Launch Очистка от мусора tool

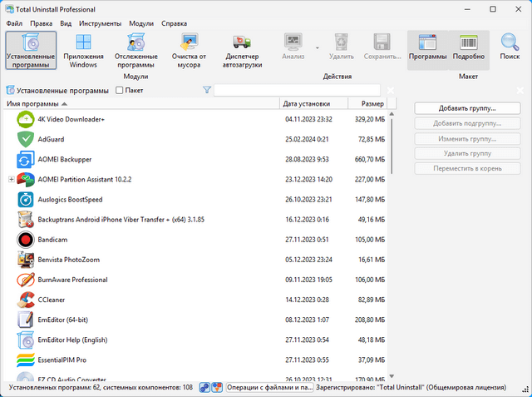coord(189,49)
